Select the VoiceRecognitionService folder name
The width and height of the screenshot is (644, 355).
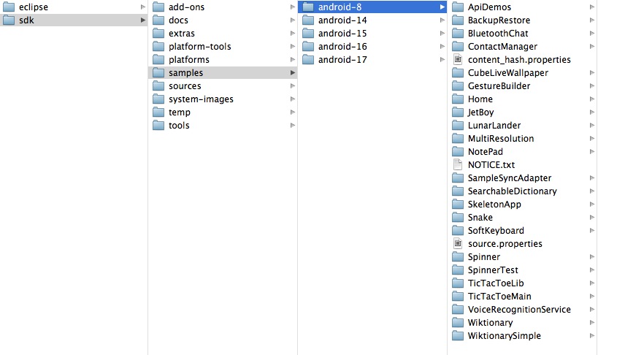519,310
